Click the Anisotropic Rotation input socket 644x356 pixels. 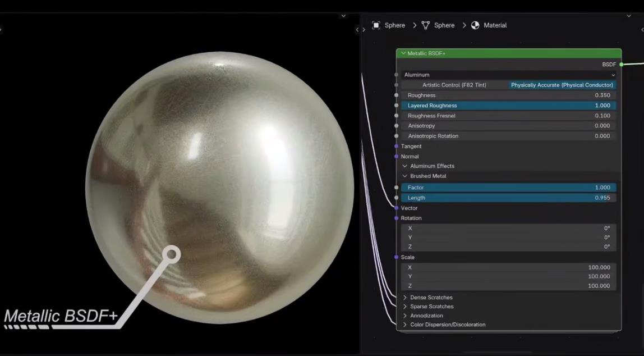[x=397, y=136]
